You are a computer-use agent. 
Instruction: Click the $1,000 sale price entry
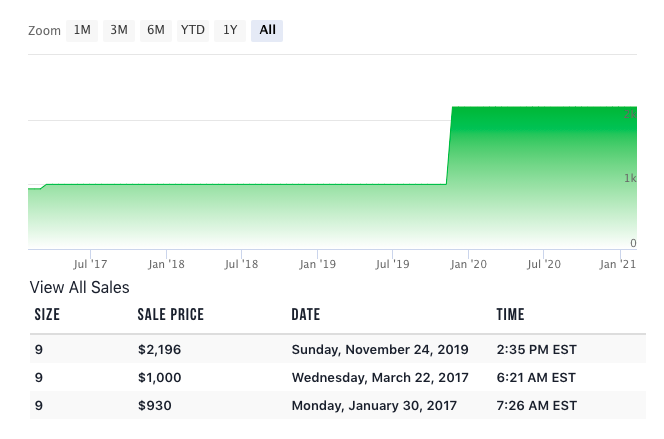[159, 378]
